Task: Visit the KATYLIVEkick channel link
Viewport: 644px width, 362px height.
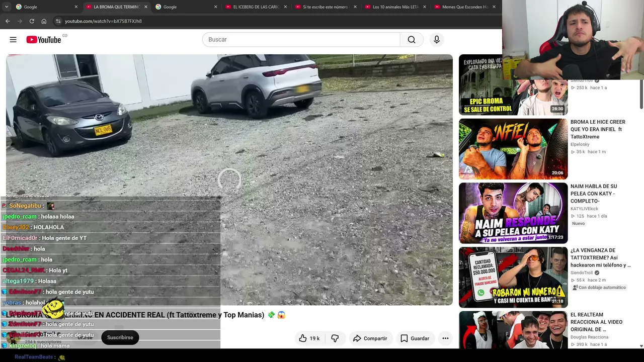Action: (584, 209)
